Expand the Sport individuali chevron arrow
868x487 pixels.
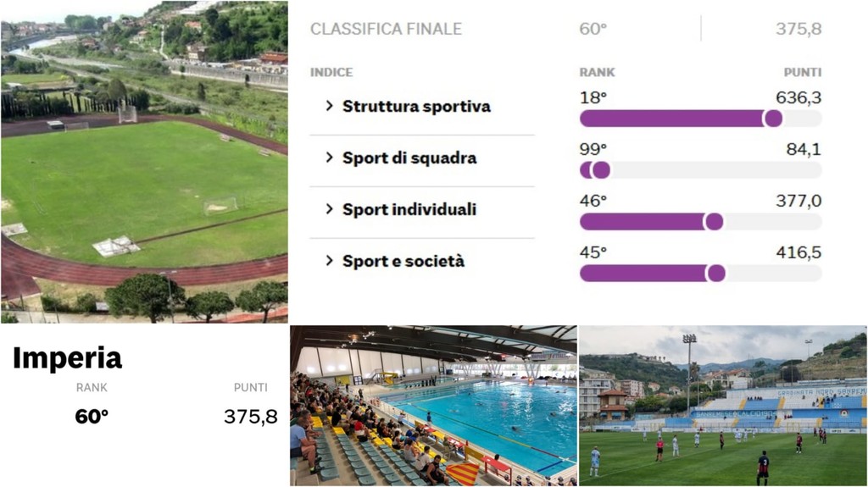tap(330, 208)
